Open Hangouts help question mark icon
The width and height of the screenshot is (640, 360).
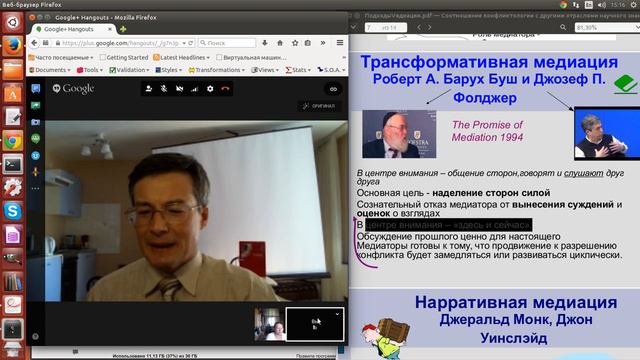point(36,336)
